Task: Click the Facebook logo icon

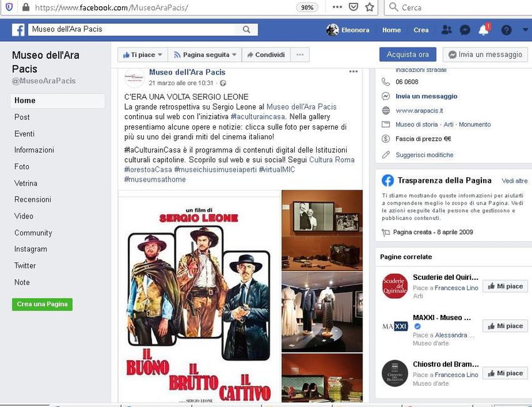Action: (x=18, y=29)
